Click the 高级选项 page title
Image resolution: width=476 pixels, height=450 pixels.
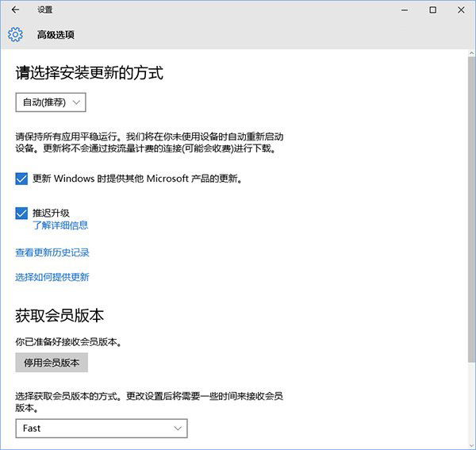[56, 35]
